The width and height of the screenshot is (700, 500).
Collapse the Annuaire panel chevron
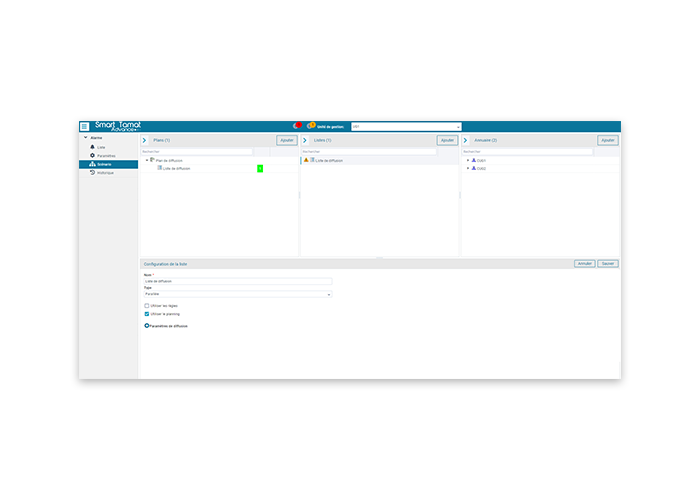465,140
